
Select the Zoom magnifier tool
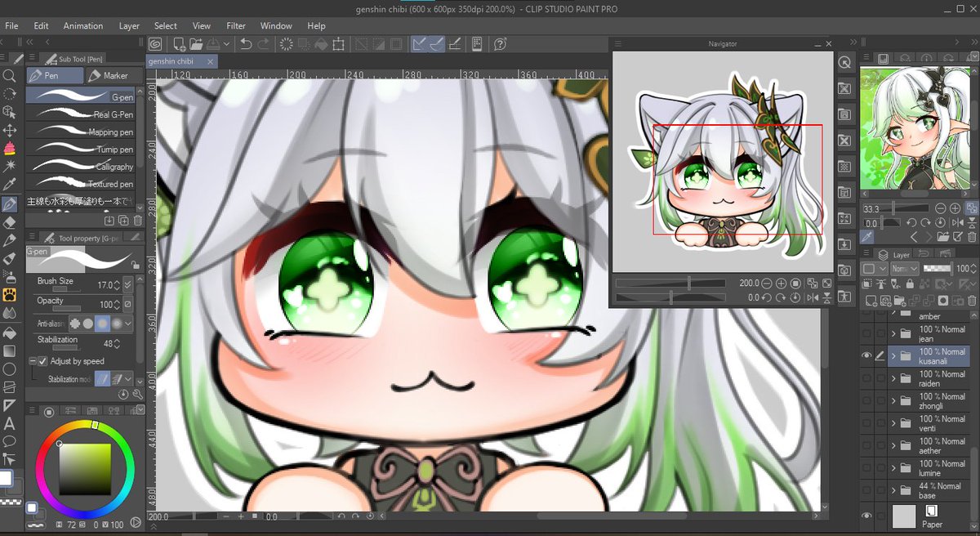point(9,75)
